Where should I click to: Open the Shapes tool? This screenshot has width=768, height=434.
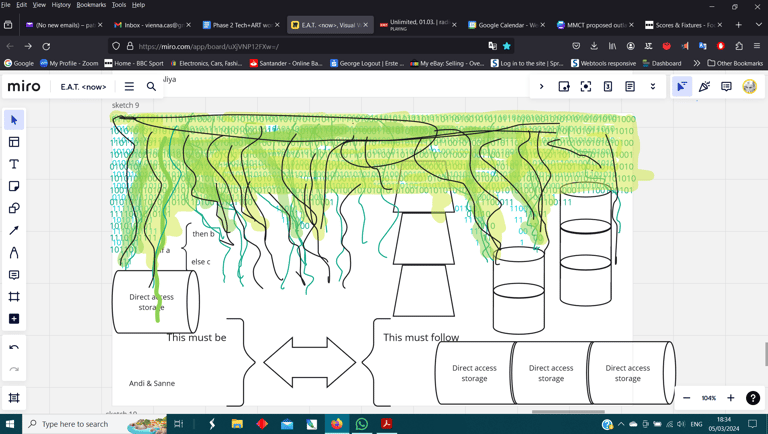(x=14, y=208)
